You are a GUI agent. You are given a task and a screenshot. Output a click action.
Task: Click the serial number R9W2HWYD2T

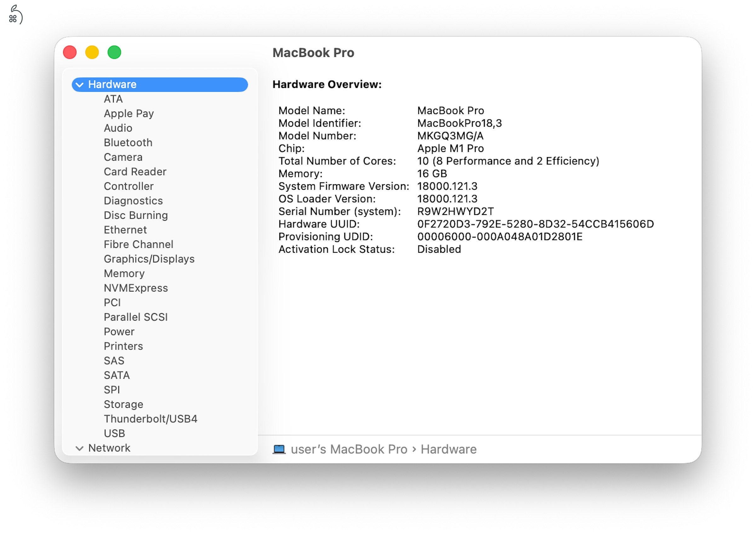click(456, 211)
